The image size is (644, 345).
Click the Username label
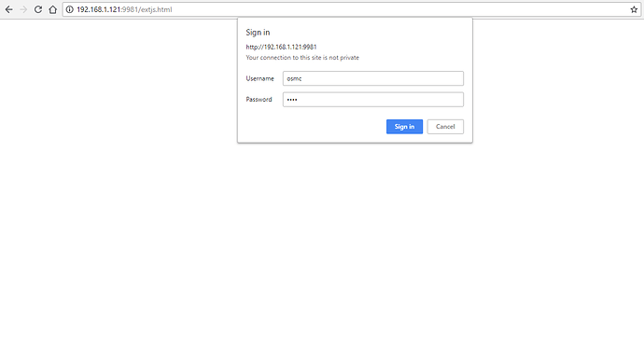pyautogui.click(x=259, y=78)
